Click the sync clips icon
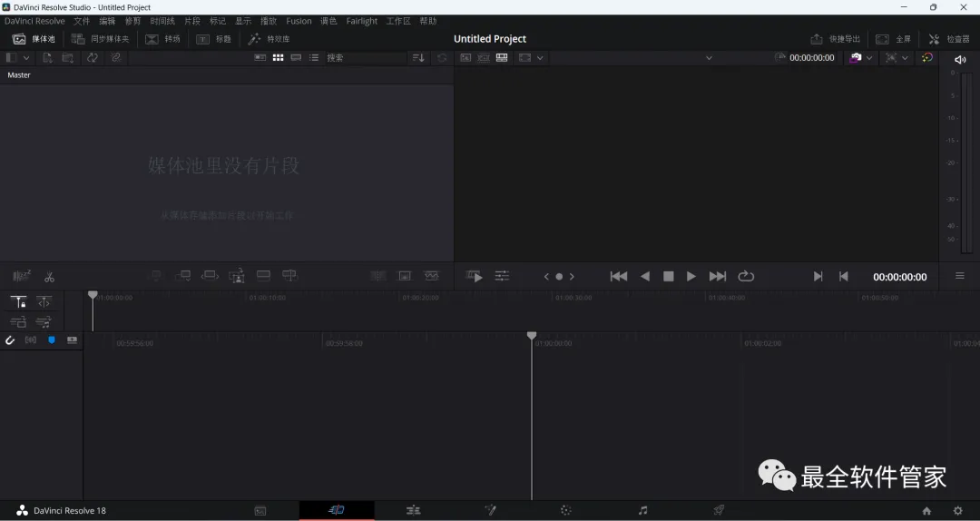 [93, 57]
